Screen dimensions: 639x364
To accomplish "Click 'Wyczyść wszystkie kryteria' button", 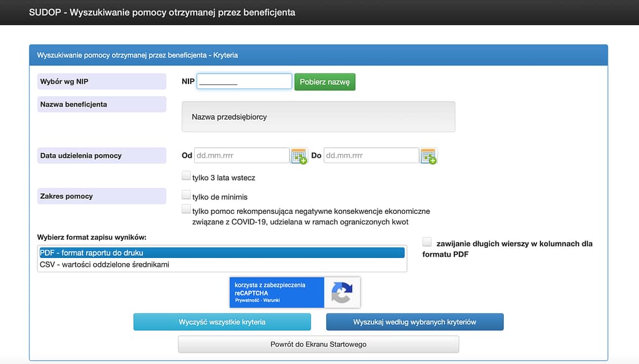I will click(x=222, y=322).
